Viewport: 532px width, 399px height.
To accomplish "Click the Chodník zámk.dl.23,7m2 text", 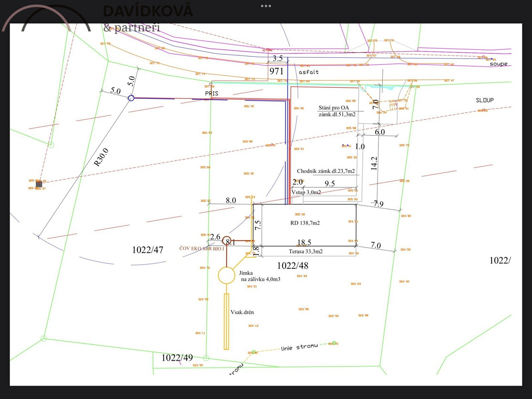I will [326, 171].
